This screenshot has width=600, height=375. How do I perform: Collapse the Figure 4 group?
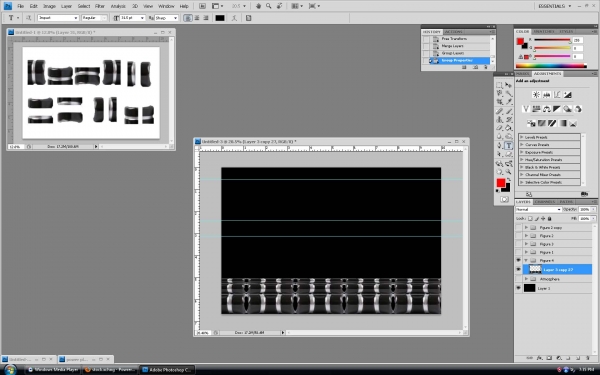(x=526, y=260)
